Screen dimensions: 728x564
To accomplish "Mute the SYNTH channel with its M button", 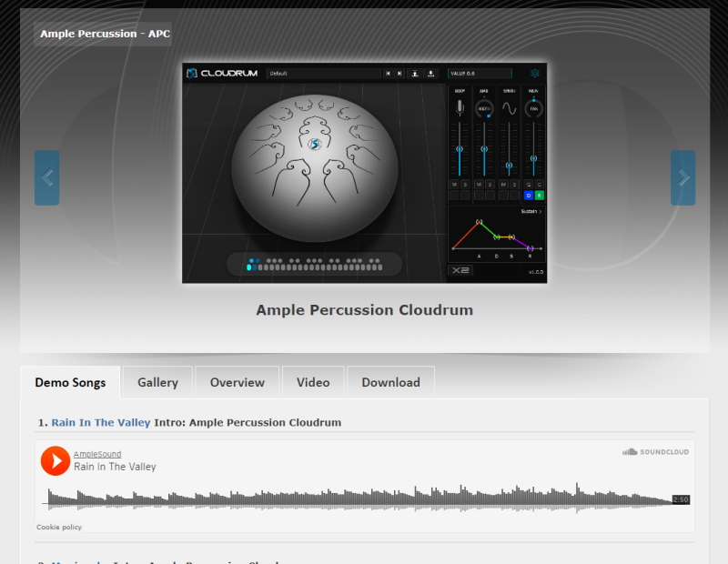I will (503, 185).
